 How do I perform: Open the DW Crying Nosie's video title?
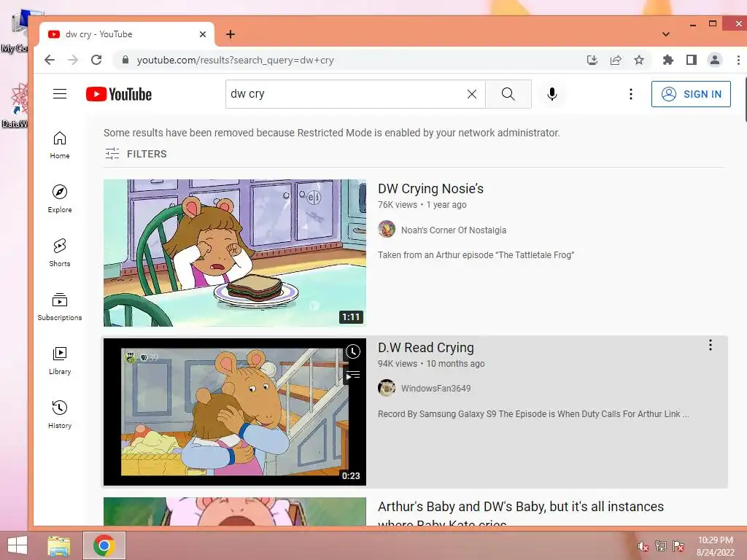(x=430, y=189)
